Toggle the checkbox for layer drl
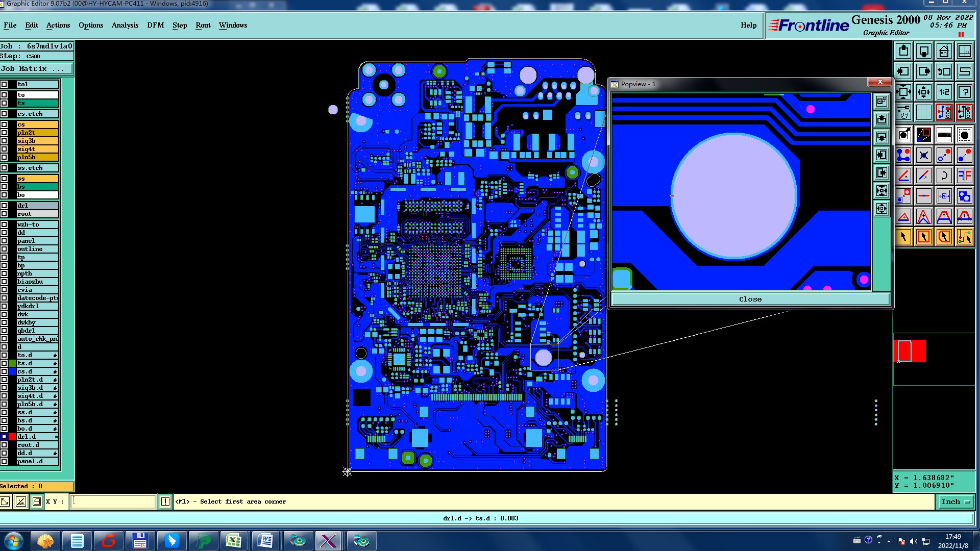980x551 pixels. [4, 206]
